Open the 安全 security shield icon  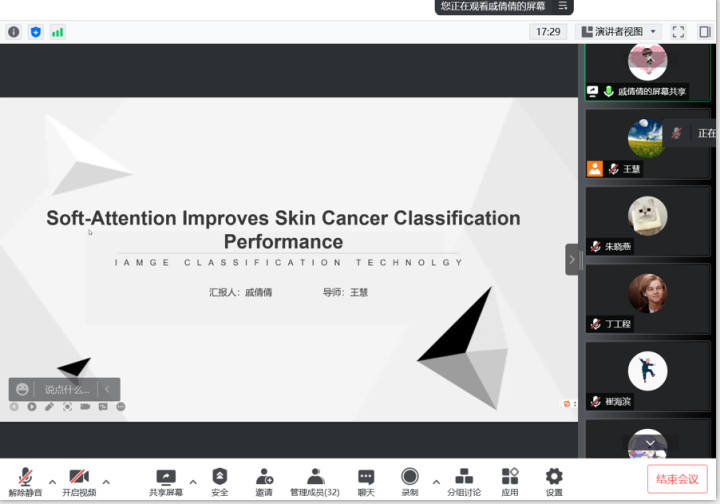point(220,477)
